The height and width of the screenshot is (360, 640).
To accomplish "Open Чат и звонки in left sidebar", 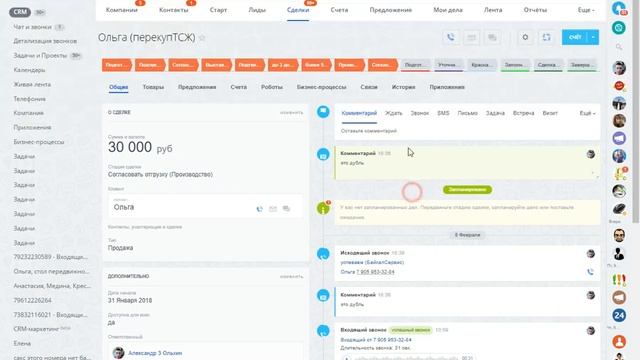I will pyautogui.click(x=32, y=27).
